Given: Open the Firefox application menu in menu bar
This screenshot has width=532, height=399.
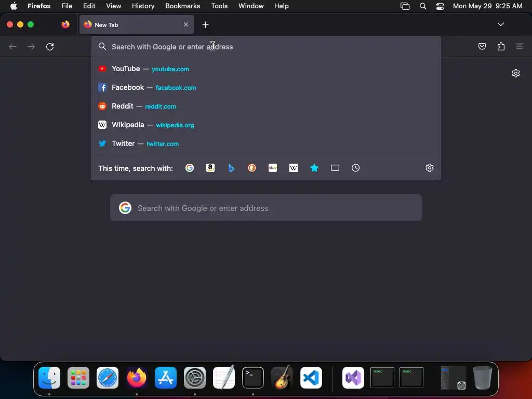Looking at the screenshot, I should pyautogui.click(x=39, y=6).
